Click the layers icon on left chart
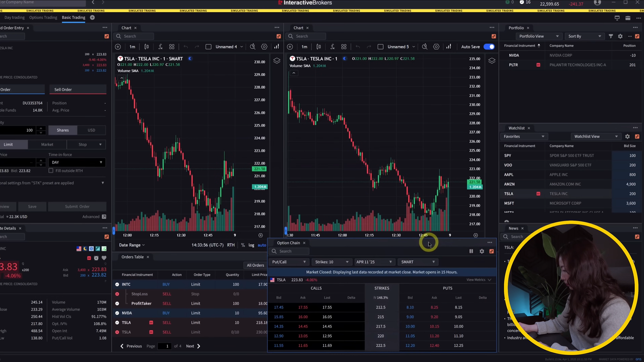Viewport: 644px width, 362px height. click(277, 60)
